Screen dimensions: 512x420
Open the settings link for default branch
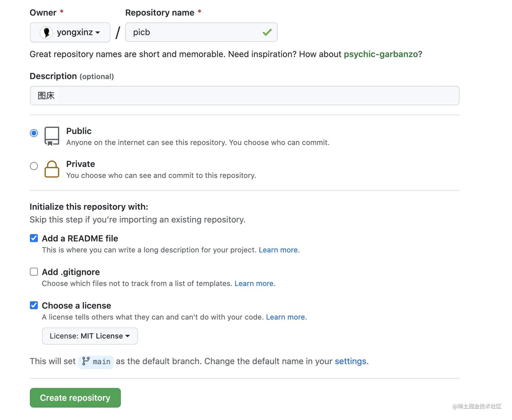[x=351, y=361]
